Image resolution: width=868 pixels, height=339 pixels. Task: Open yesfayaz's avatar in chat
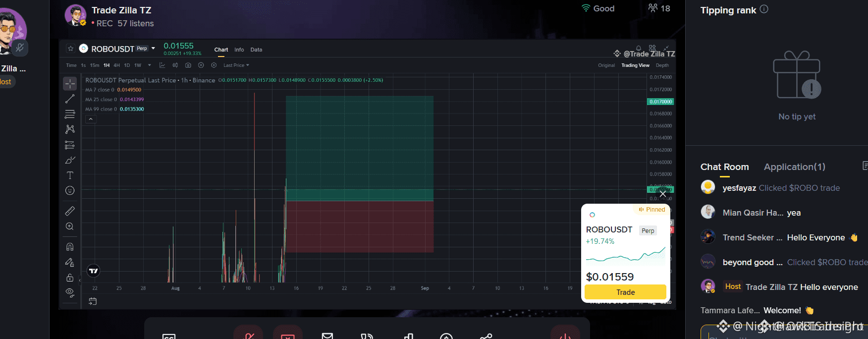click(x=708, y=187)
